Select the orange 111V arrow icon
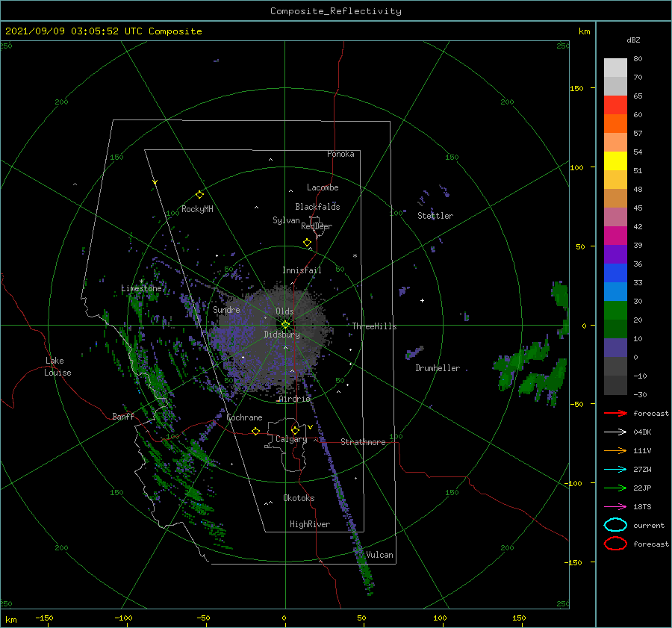Image resolution: width=672 pixels, height=628 pixels. (x=615, y=450)
